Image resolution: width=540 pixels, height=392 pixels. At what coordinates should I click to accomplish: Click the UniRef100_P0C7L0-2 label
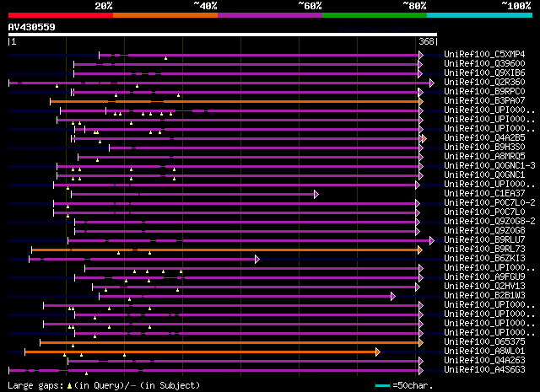tap(489, 202)
